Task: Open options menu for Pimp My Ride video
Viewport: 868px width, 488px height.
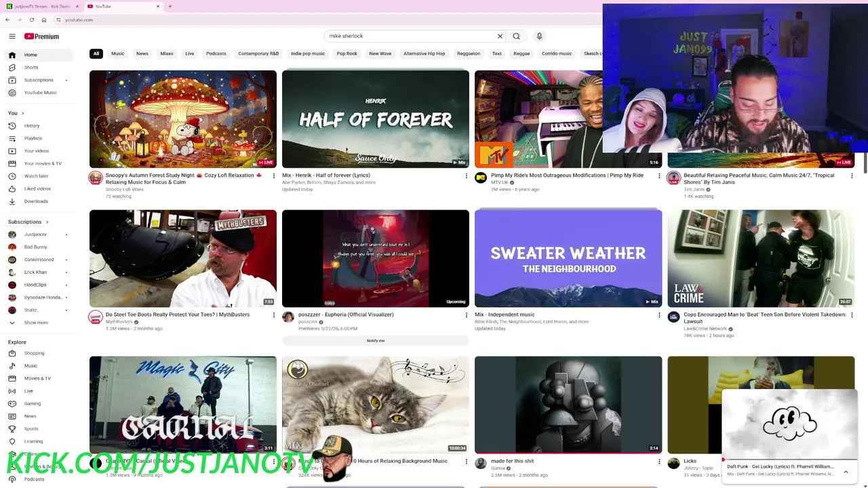Action: pos(659,176)
